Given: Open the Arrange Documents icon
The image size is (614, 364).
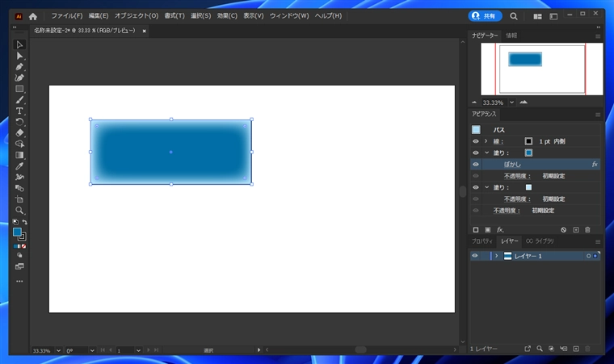Looking at the screenshot, I should (537, 16).
